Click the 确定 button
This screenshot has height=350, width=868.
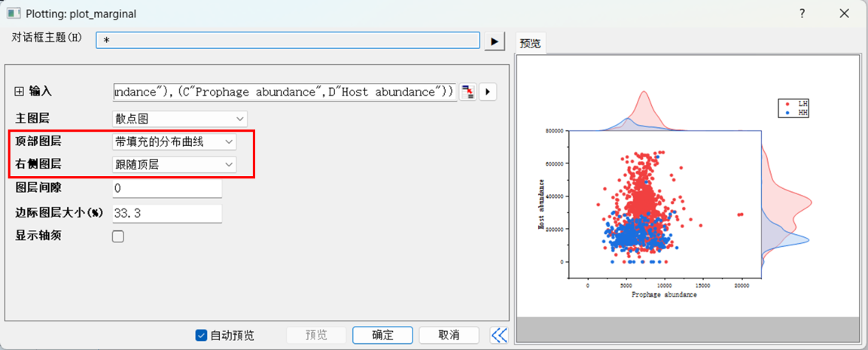(x=382, y=335)
